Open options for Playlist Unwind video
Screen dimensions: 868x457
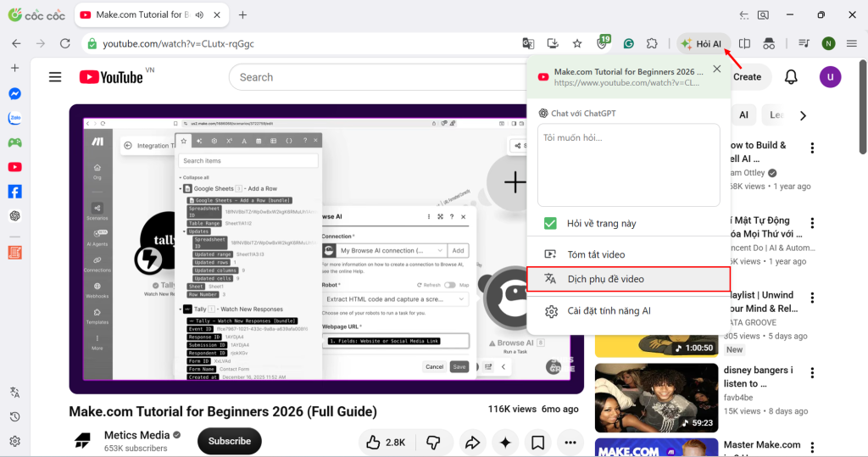click(812, 298)
